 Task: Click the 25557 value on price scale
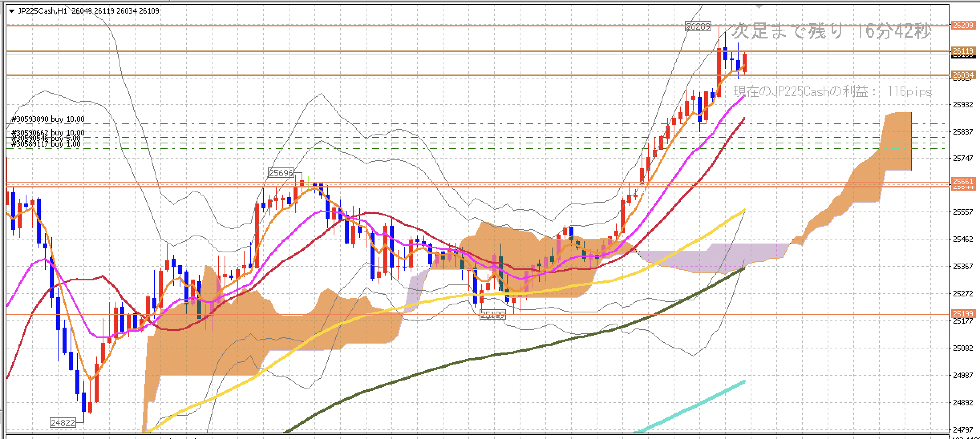963,212
